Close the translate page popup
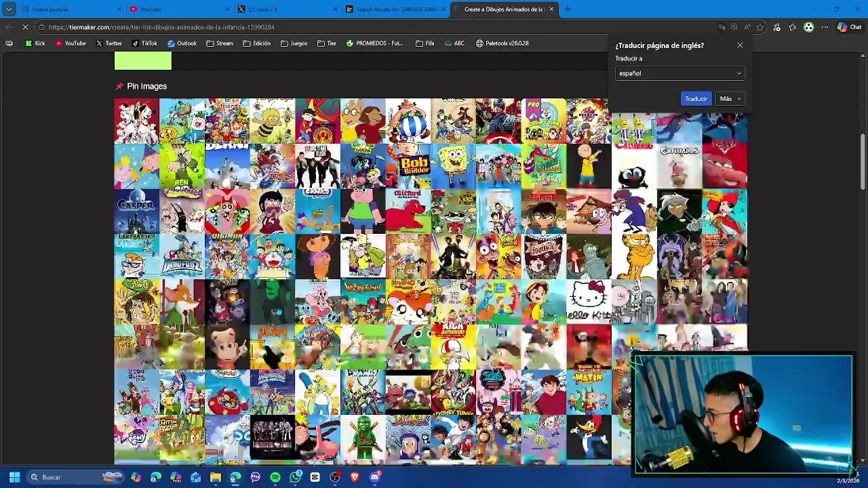868x488 pixels. coord(740,45)
